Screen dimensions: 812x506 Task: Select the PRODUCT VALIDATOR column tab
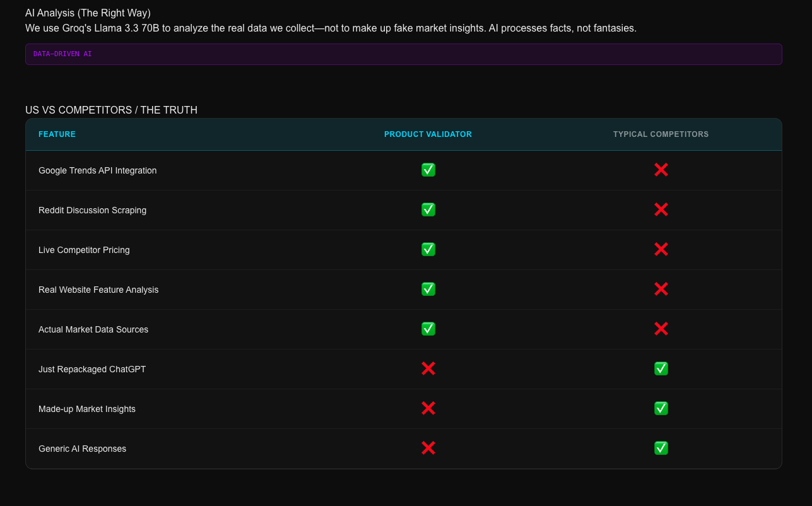[x=428, y=134]
